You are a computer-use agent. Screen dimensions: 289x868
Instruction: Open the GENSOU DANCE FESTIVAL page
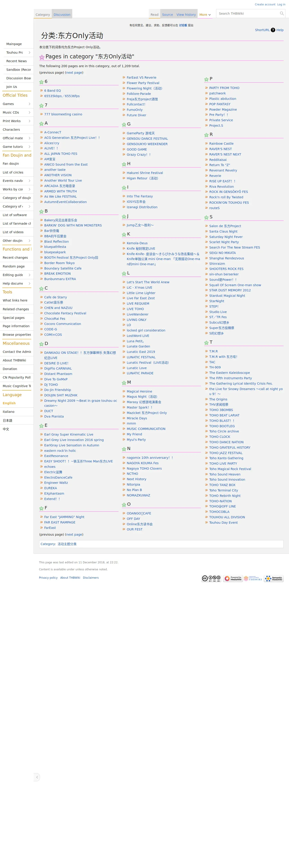147,139
